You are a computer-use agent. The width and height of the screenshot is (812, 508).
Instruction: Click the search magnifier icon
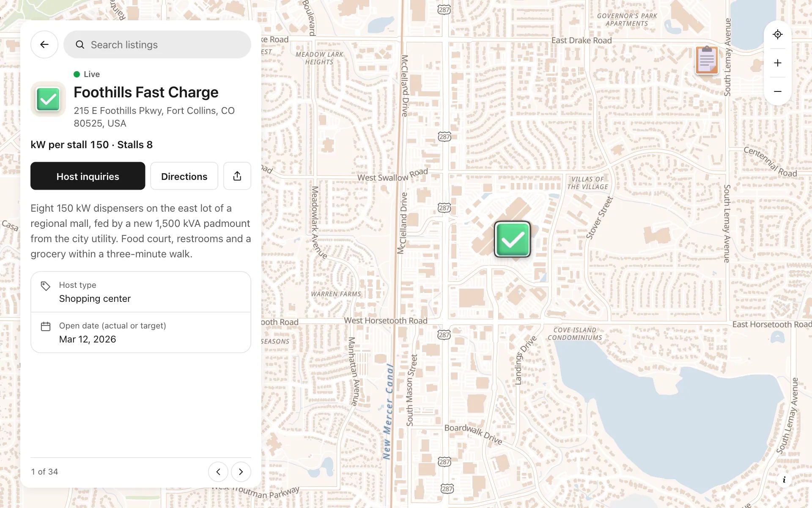coord(80,44)
